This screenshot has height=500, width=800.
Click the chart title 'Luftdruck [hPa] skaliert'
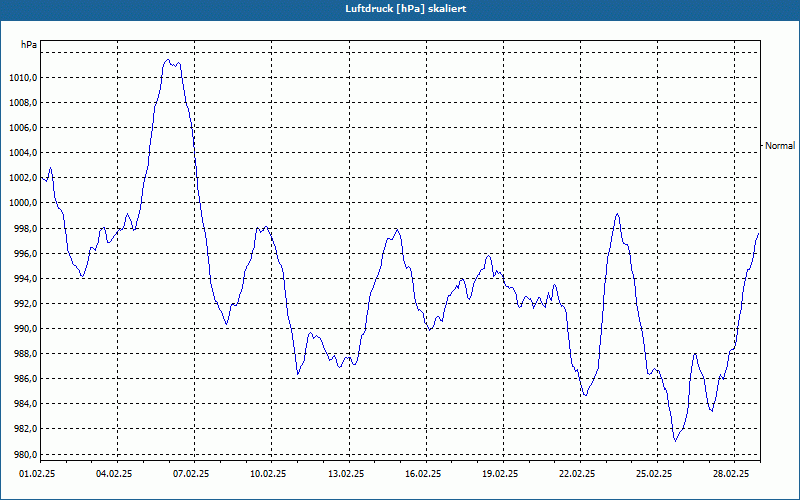pos(406,9)
